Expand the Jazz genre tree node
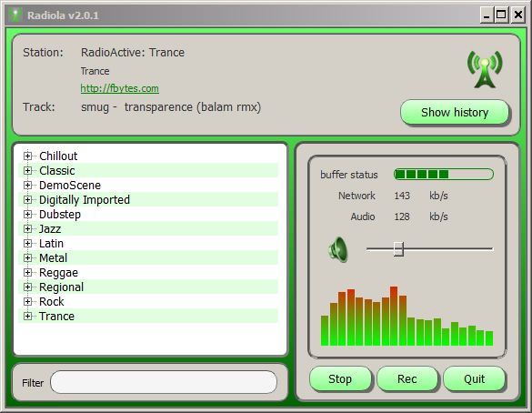532x413 pixels. pyautogui.click(x=28, y=228)
